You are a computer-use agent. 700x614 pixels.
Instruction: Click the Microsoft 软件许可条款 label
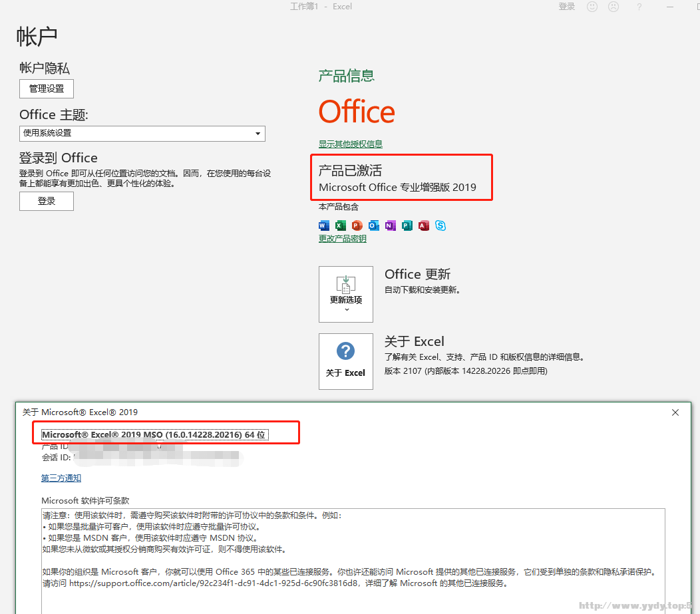[85, 501]
